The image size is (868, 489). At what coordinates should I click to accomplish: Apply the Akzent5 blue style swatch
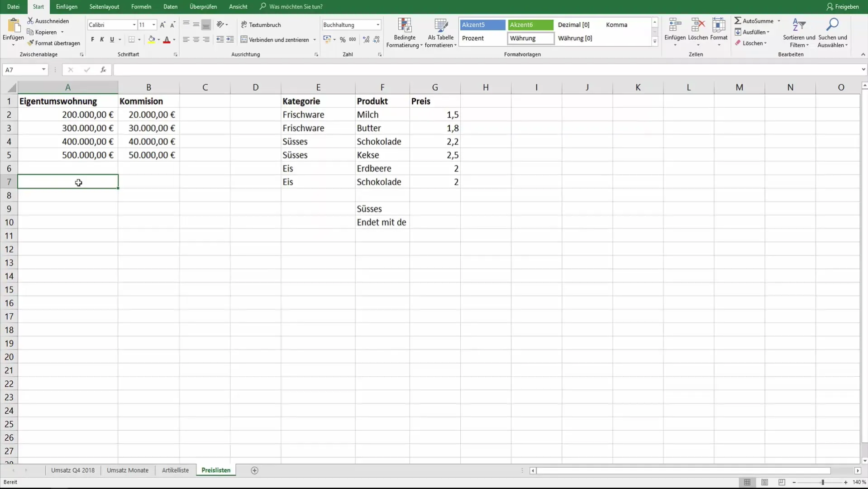click(482, 25)
